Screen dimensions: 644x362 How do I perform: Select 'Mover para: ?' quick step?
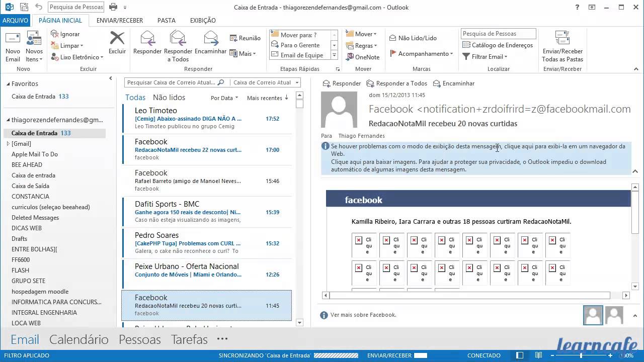click(x=299, y=35)
